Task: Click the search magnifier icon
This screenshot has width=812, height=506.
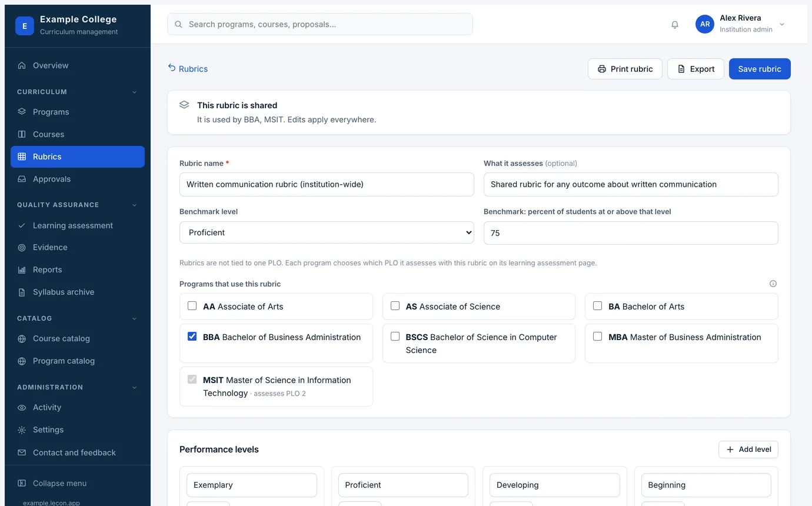Action: click(x=178, y=25)
